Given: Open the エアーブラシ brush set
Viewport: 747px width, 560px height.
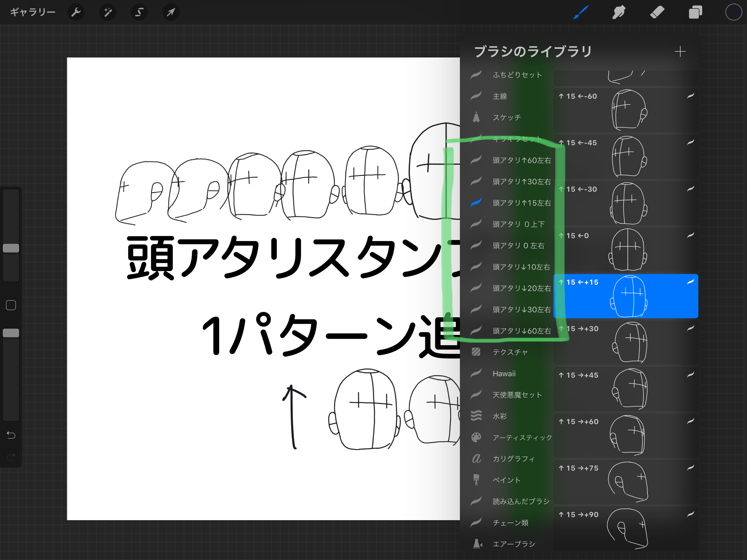Looking at the screenshot, I should [x=514, y=544].
